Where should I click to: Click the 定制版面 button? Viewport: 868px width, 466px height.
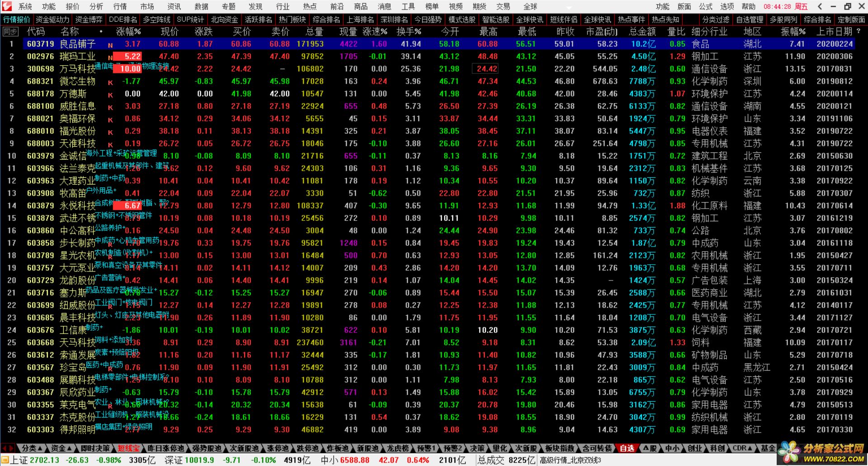pyautogui.click(x=851, y=19)
